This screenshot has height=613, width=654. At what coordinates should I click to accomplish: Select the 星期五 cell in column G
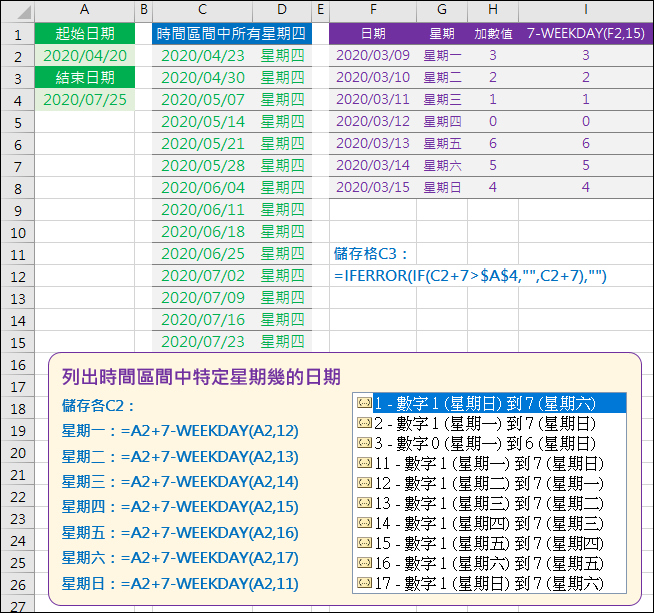click(x=442, y=143)
